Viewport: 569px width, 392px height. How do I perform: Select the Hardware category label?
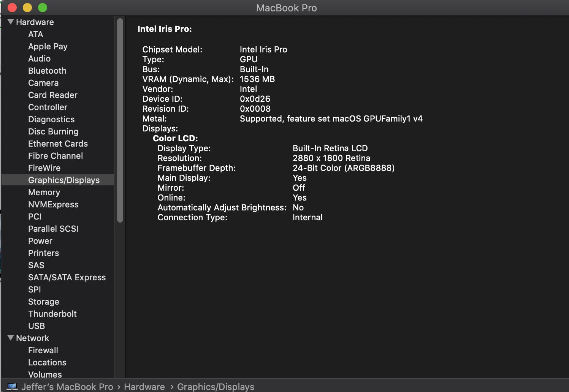coord(35,22)
